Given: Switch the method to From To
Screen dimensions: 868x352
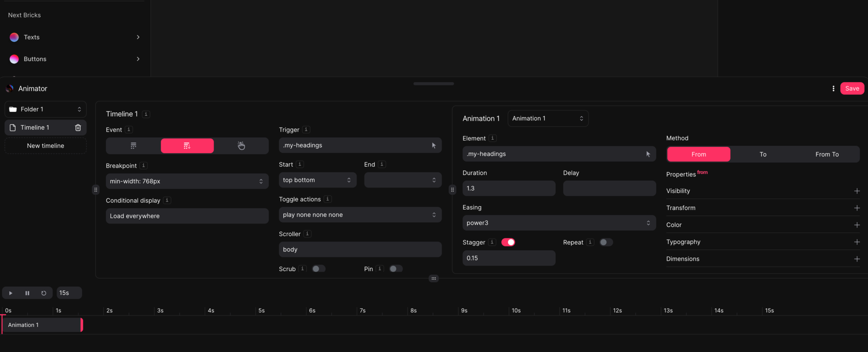Looking at the screenshot, I should coord(826,154).
